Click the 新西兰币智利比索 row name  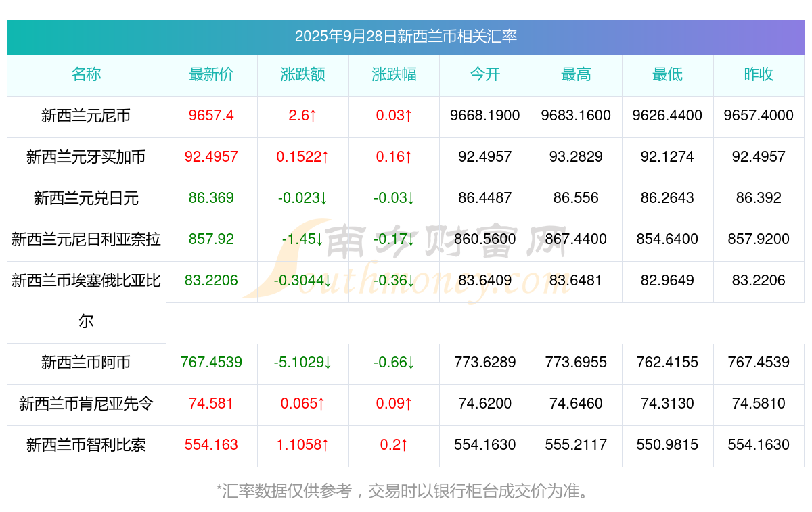coord(86,446)
